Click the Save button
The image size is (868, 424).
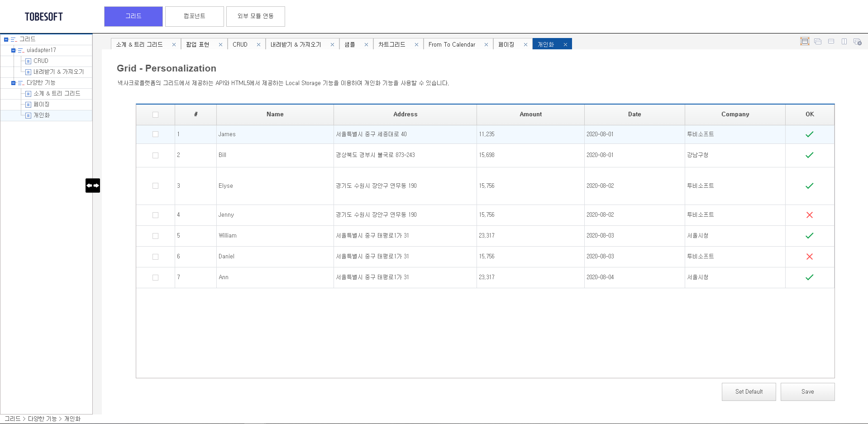coord(807,391)
